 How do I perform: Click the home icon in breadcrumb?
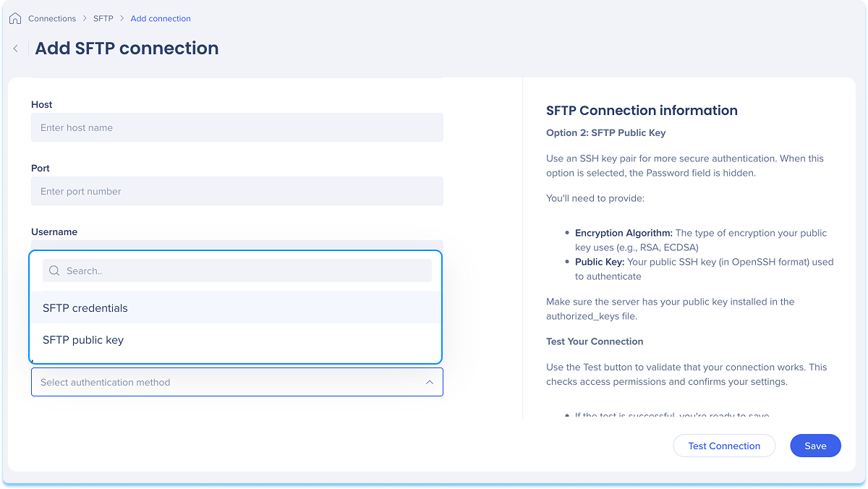(x=15, y=18)
